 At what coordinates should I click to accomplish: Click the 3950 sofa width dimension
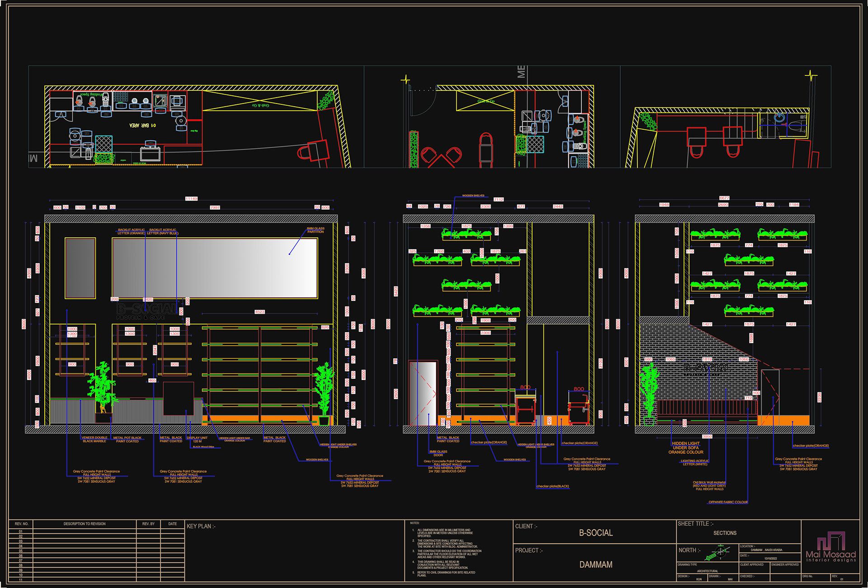tap(707, 437)
